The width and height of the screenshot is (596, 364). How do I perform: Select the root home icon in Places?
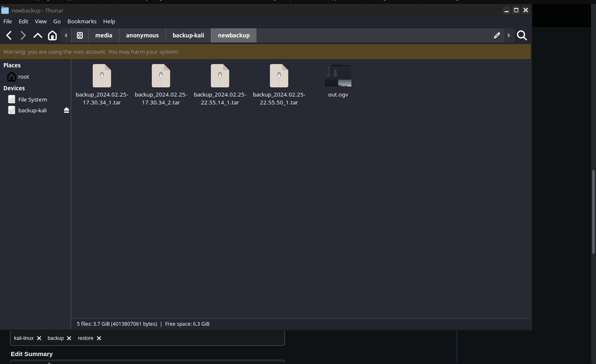coord(12,77)
